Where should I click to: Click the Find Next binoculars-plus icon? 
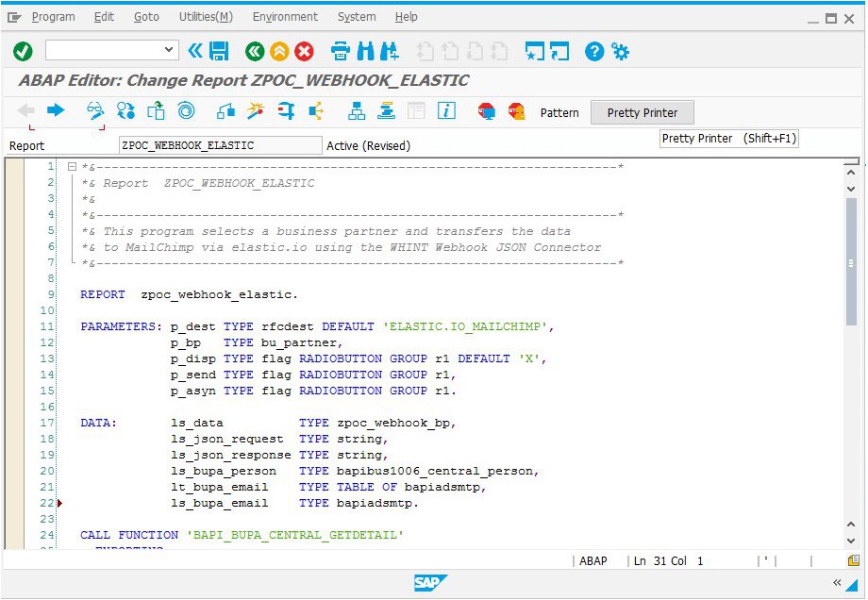click(389, 52)
